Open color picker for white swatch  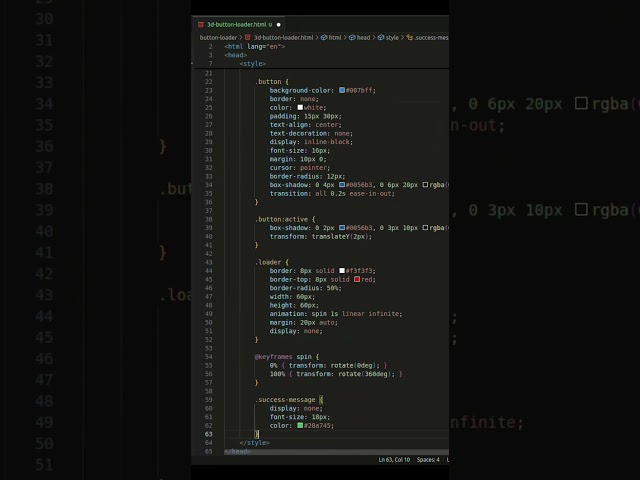click(300, 107)
